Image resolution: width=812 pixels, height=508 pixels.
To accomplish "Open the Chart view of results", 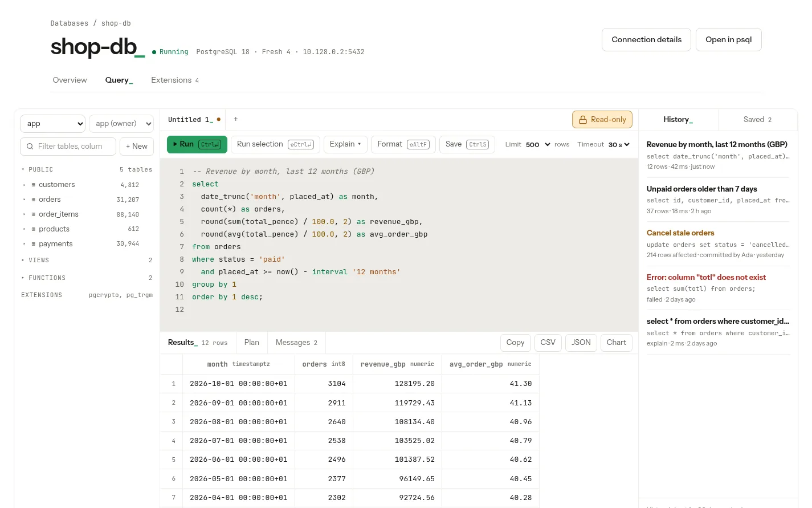I will [x=617, y=343].
